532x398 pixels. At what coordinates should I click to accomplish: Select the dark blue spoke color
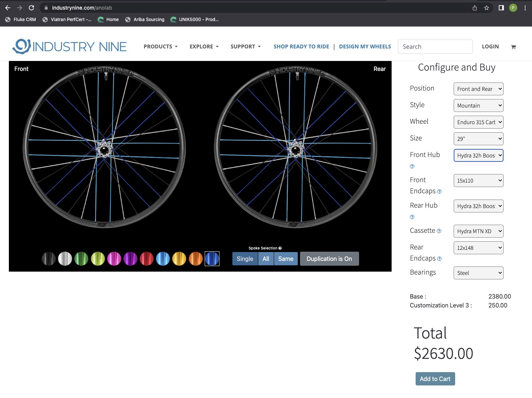(x=212, y=259)
